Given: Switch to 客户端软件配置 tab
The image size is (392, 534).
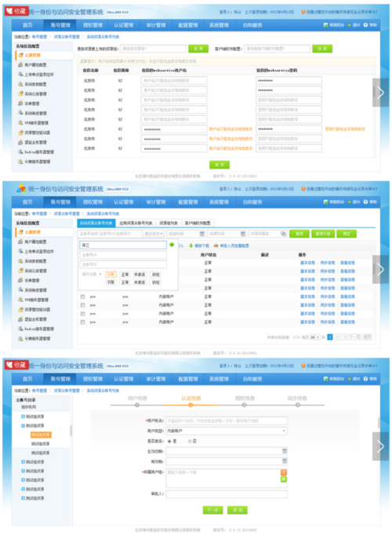Looking at the screenshot, I should 198,223.
